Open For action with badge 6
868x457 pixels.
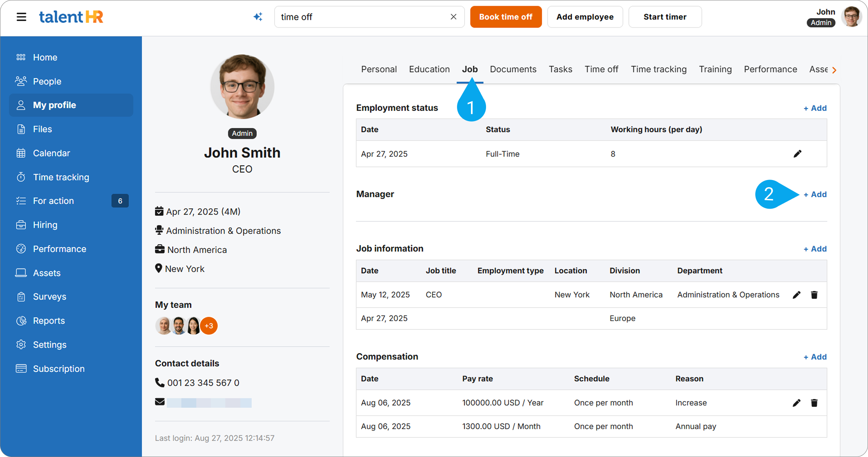(53, 201)
